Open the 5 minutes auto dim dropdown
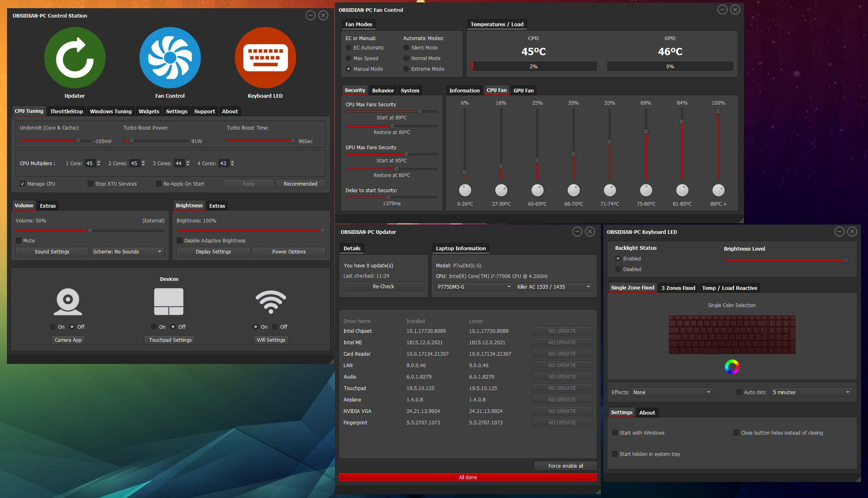 (812, 392)
